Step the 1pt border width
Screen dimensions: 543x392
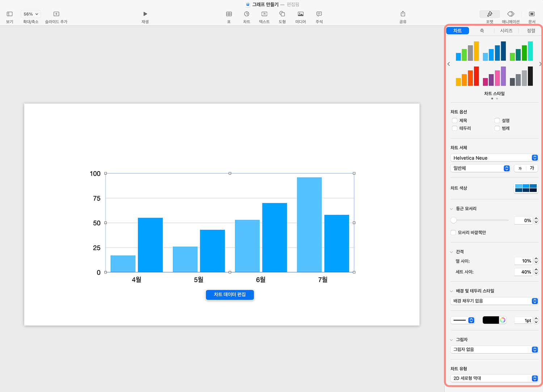(x=536, y=320)
